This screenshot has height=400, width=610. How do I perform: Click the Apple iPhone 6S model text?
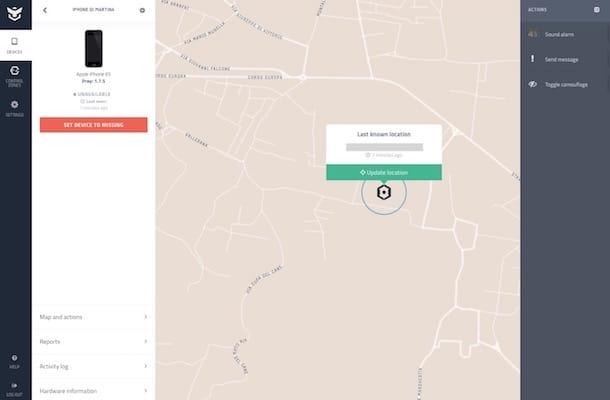[x=93, y=74]
